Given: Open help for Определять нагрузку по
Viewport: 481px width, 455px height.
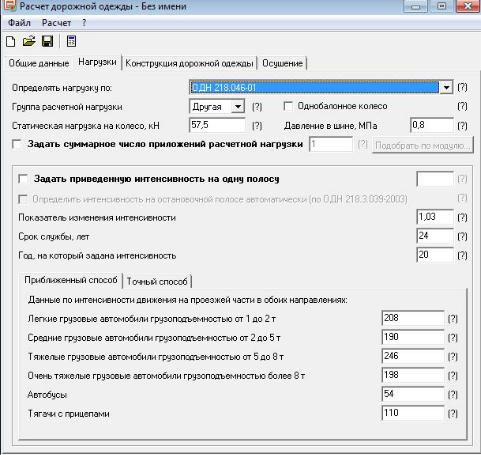Looking at the screenshot, I should coord(462,87).
